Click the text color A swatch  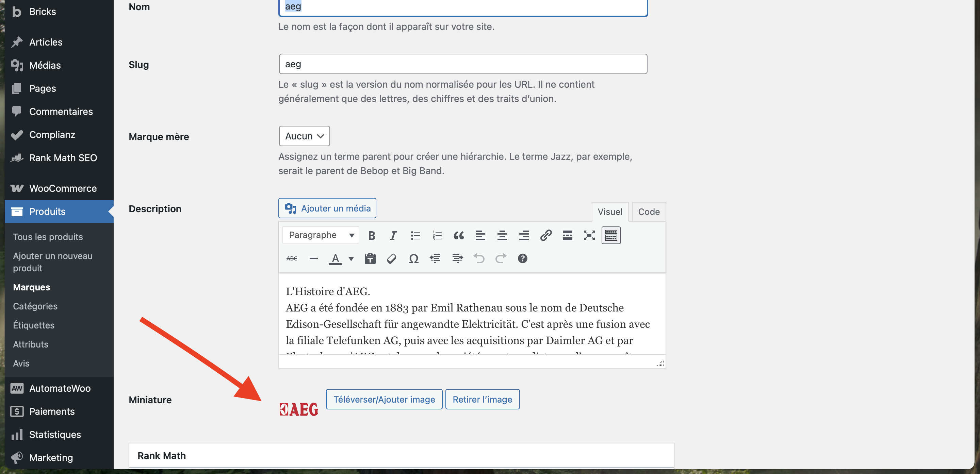tap(335, 259)
